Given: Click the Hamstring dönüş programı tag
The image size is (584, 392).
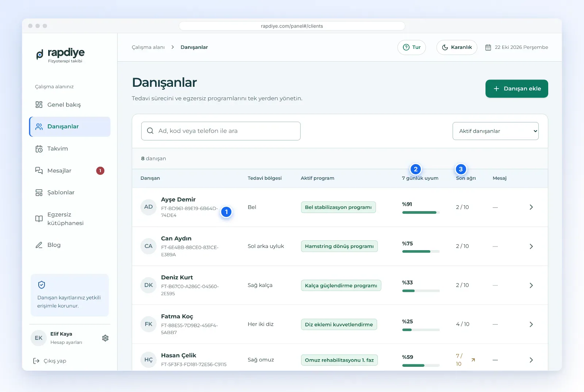Looking at the screenshot, I should (x=339, y=246).
